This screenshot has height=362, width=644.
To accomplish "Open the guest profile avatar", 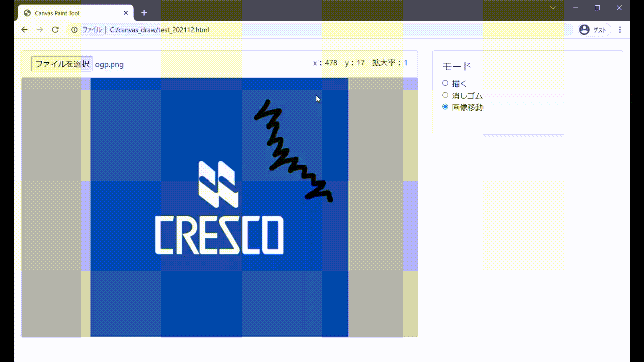I will click(x=584, y=30).
